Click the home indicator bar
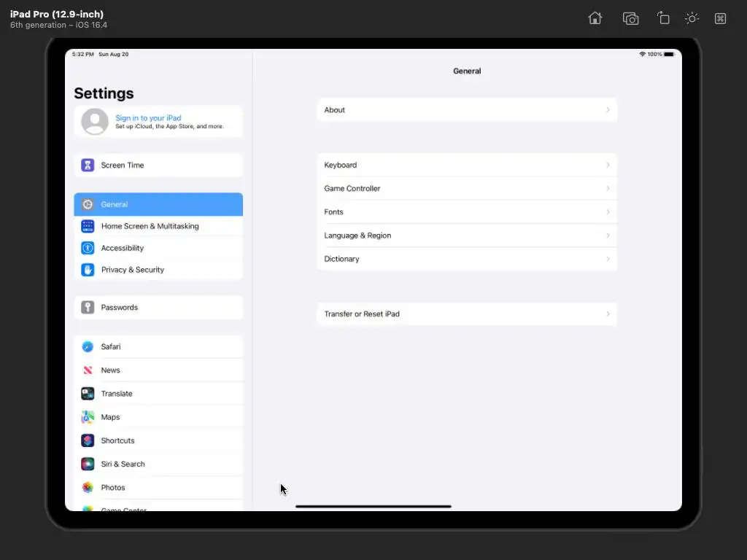This screenshot has height=560, width=747. click(373, 506)
